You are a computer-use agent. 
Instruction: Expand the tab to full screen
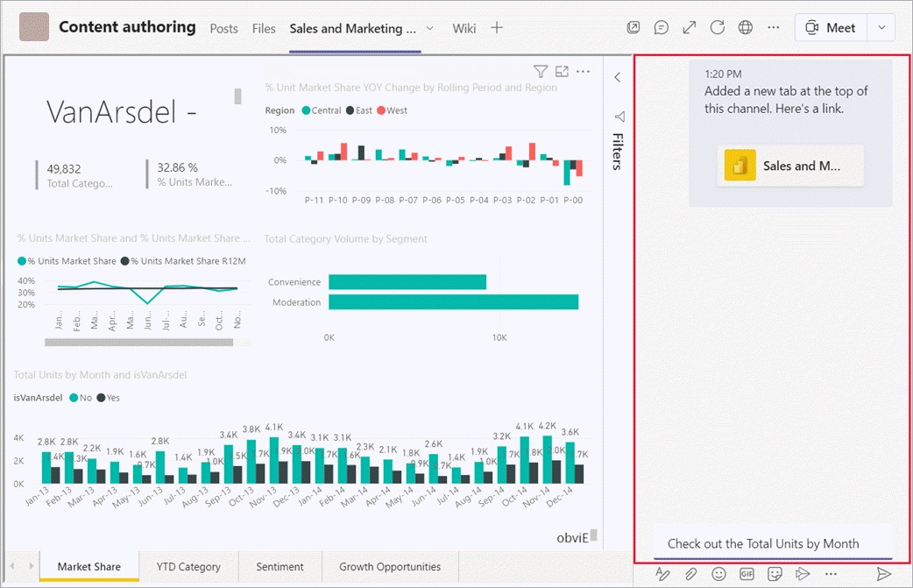(x=690, y=28)
